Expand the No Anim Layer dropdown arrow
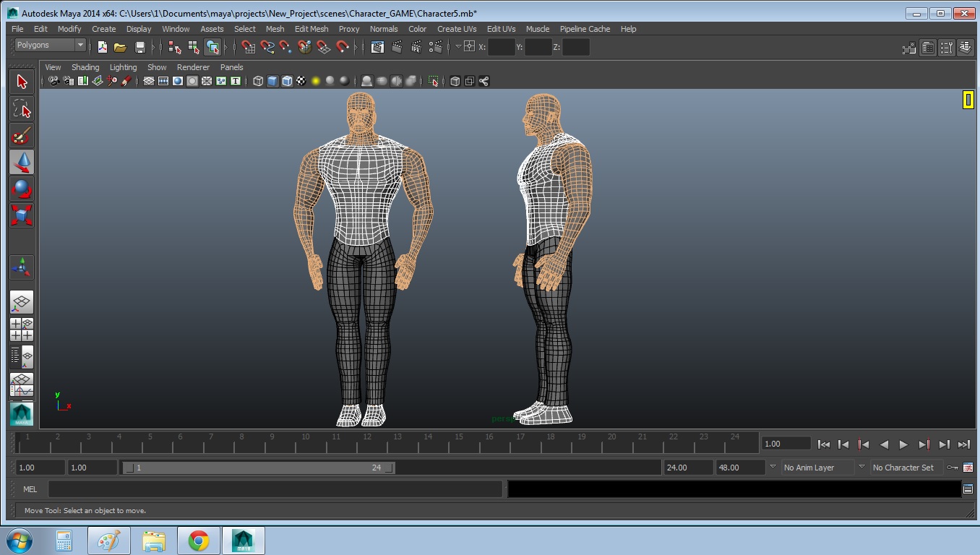 click(x=773, y=468)
